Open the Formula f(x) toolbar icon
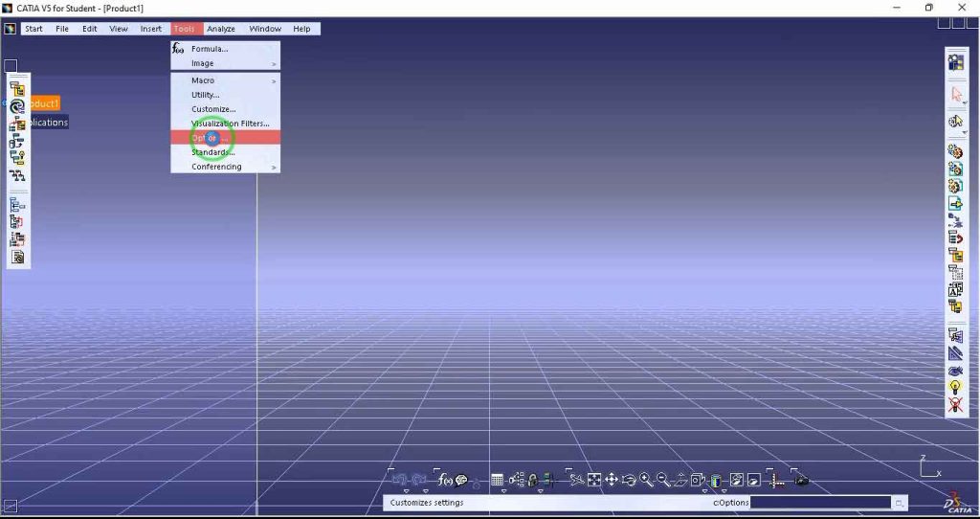 point(444,480)
